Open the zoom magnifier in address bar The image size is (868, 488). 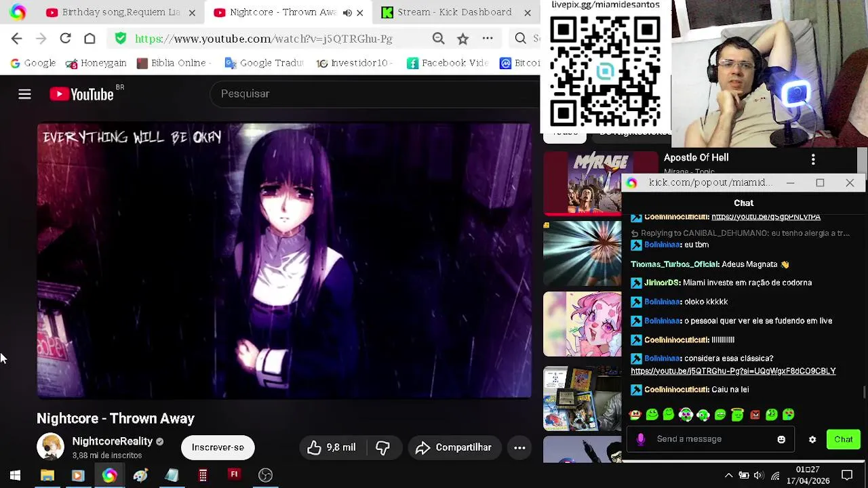[x=438, y=39]
